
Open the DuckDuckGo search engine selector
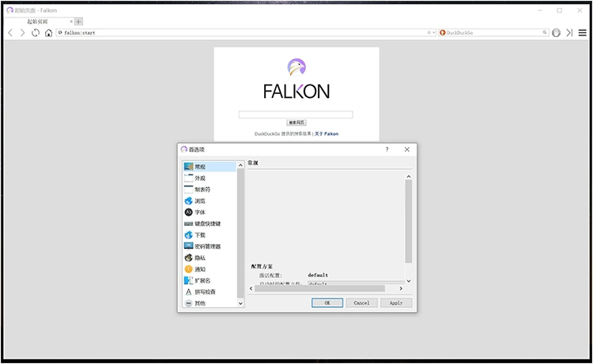click(443, 33)
